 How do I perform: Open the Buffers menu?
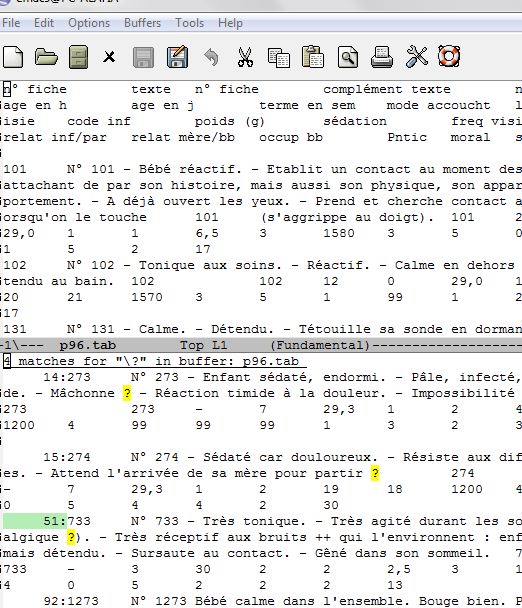(142, 23)
